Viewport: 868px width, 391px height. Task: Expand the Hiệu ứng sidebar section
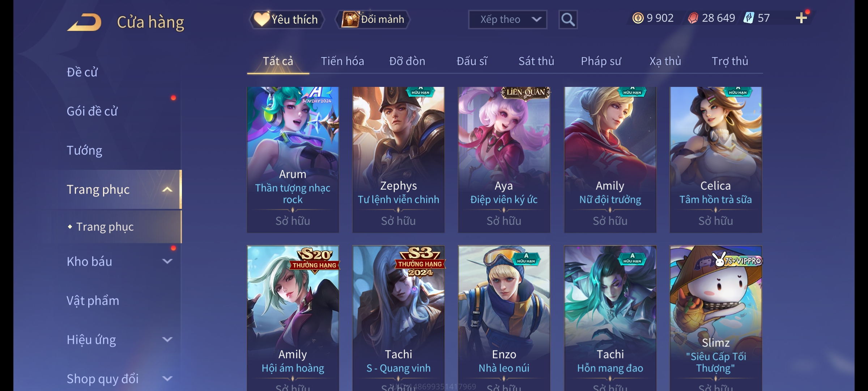pos(167,339)
